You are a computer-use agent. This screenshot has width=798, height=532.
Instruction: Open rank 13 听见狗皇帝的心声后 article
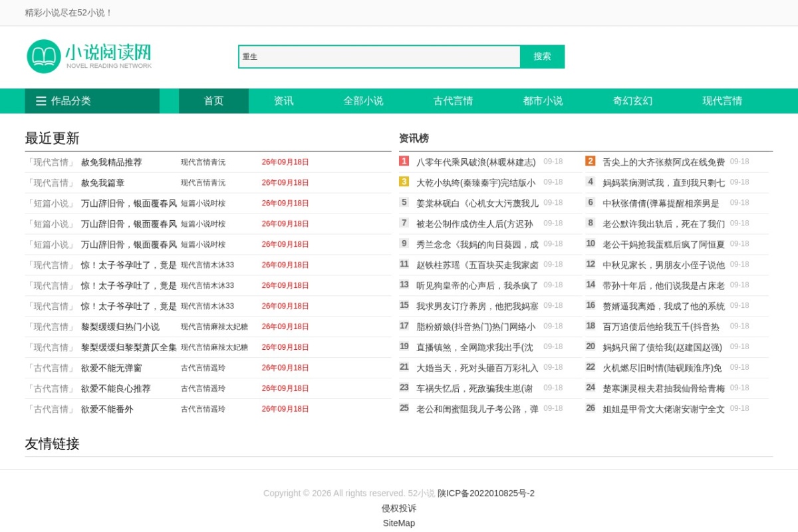tap(477, 286)
